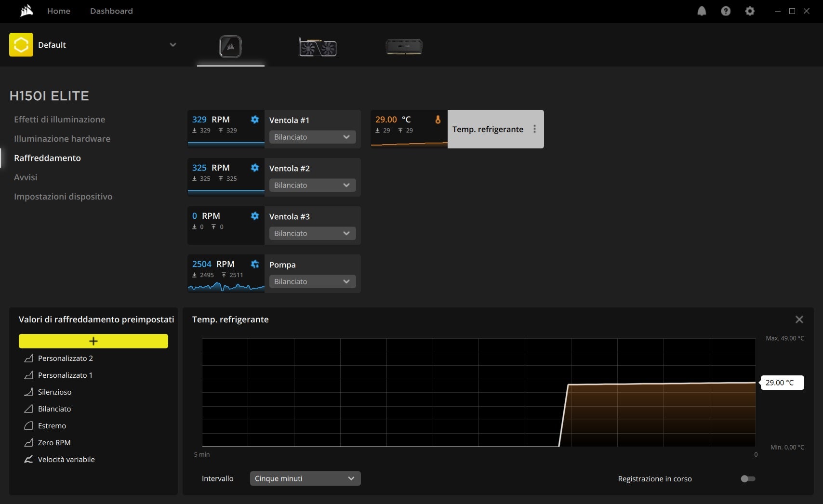
Task: Close the Temp. refrigerante graph panel
Action: 799,319
